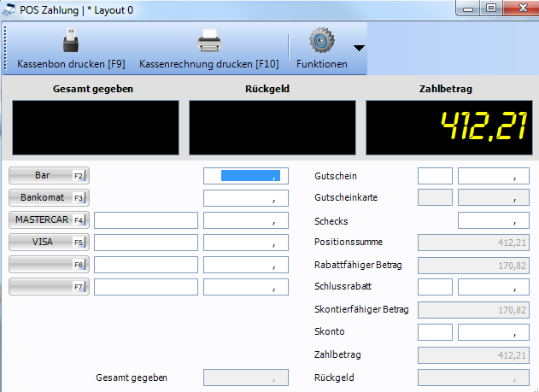Open Funktionen gear icon
Image resolution: width=539 pixels, height=392 pixels.
[x=321, y=40]
